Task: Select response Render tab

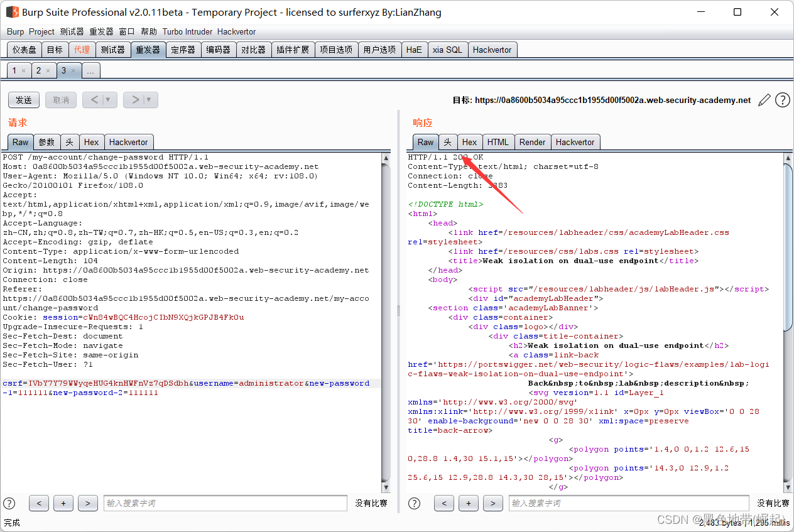Action: [x=533, y=142]
